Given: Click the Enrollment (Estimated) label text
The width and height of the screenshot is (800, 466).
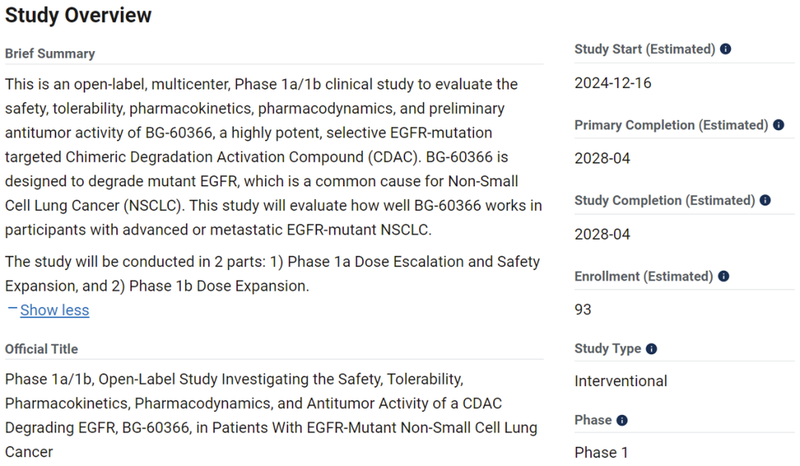Looking at the screenshot, I should point(644,276).
